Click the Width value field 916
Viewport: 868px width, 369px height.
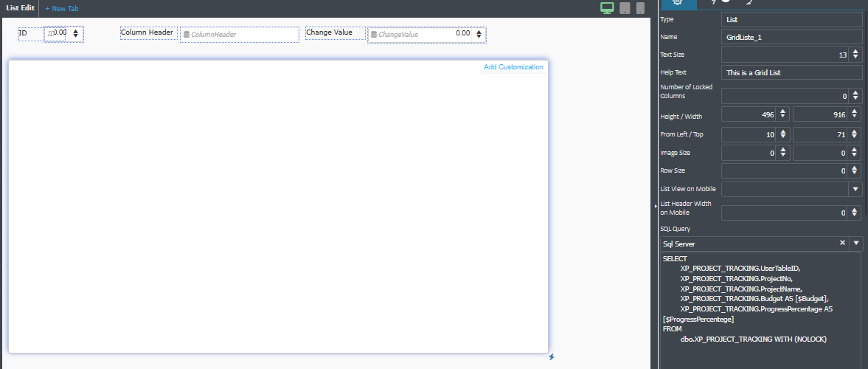(821, 114)
